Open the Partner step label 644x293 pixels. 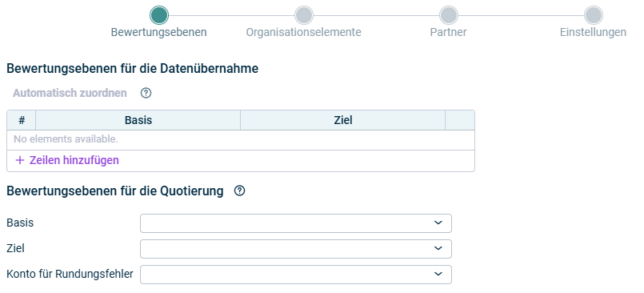pos(448,32)
